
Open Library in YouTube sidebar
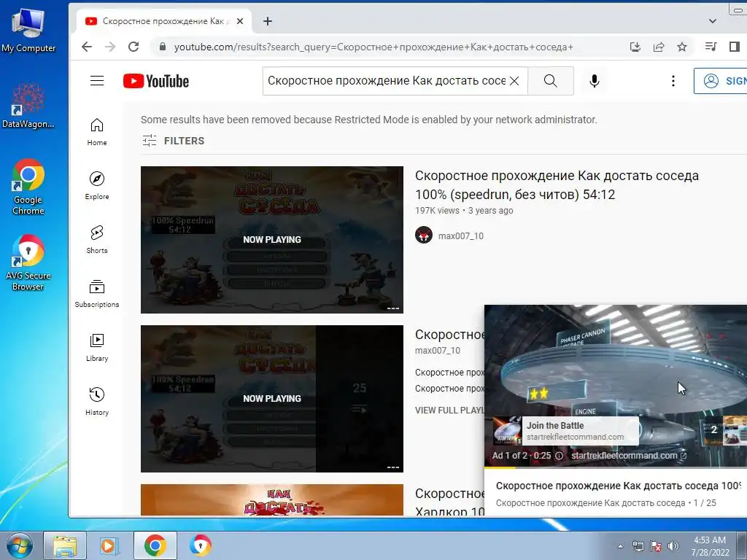coord(97,348)
